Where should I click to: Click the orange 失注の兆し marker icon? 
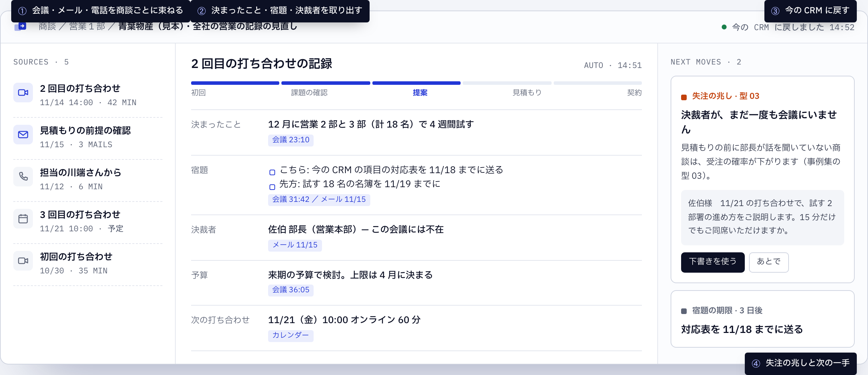click(684, 97)
